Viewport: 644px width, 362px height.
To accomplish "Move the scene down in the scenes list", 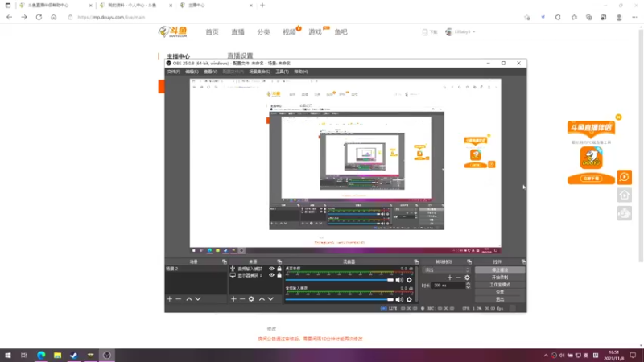I will click(x=198, y=299).
